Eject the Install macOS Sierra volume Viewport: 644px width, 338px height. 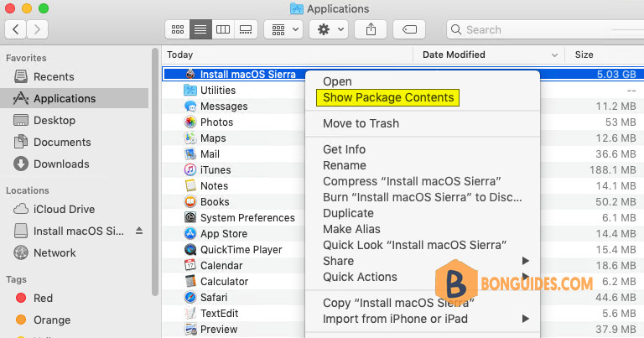[x=139, y=231]
